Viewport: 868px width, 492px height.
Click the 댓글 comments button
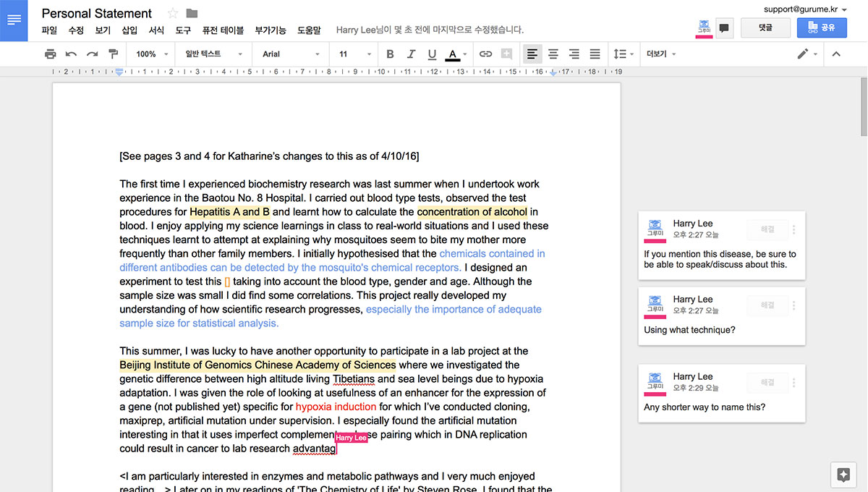(765, 27)
